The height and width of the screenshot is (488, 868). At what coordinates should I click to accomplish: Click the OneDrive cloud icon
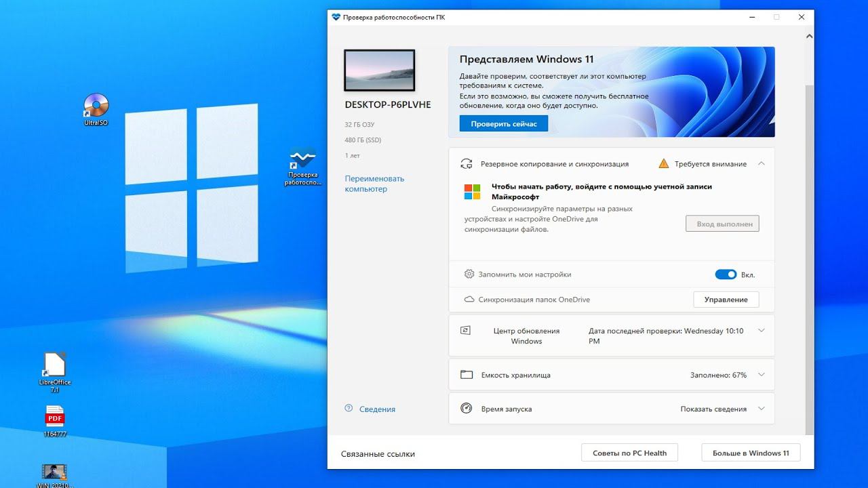[469, 300]
